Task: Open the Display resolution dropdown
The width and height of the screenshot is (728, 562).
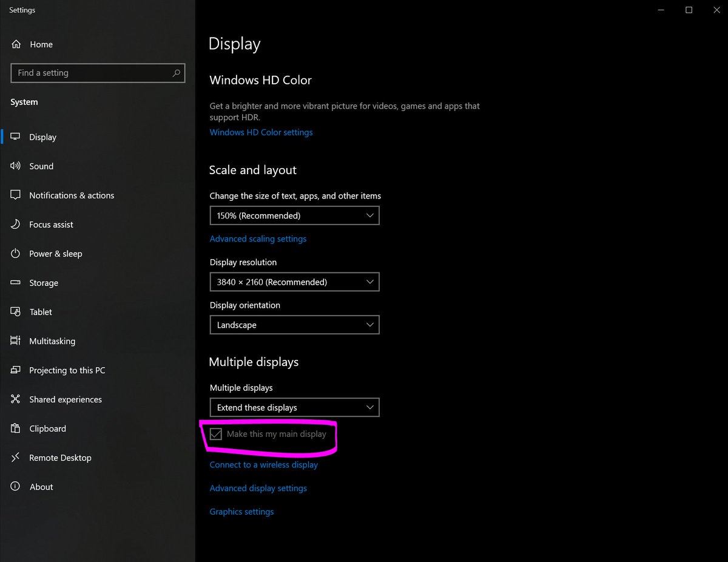Action: pos(294,282)
